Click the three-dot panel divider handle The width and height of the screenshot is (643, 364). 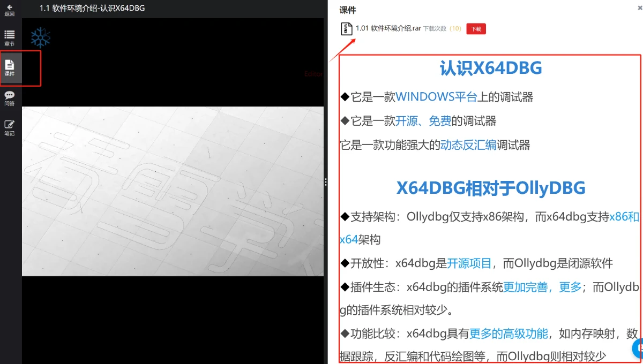click(326, 183)
